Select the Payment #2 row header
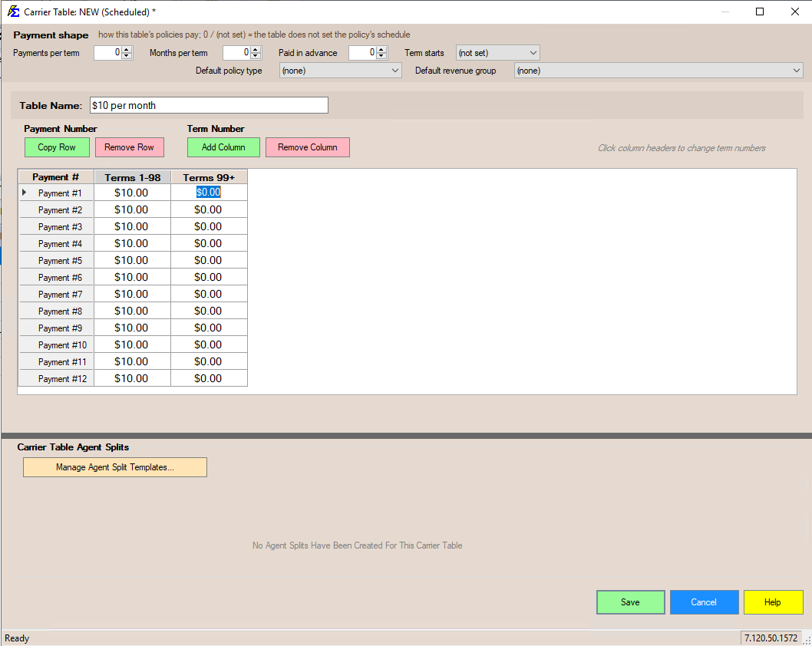The height and width of the screenshot is (646, 812). pos(56,209)
